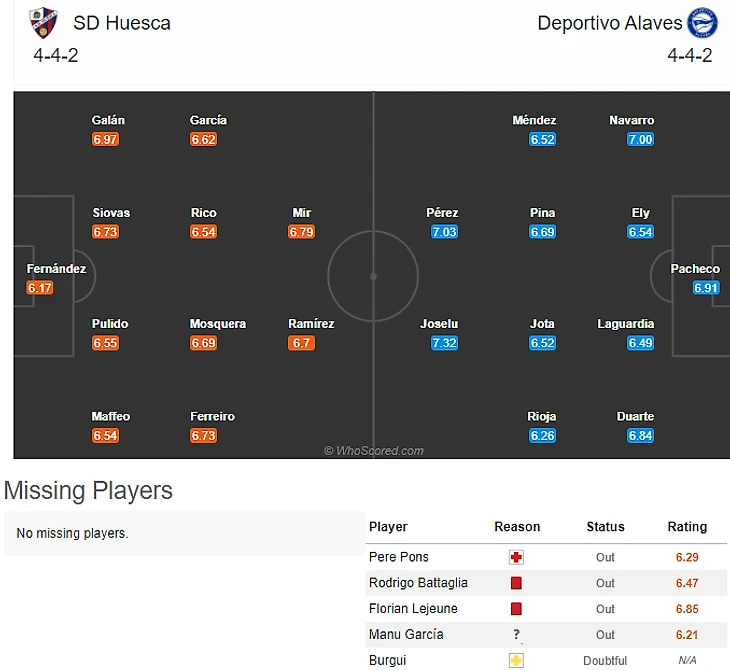Open the Deportivo Alaves team name link
Image resolution: width=730 pixels, height=671 pixels.
609,23
